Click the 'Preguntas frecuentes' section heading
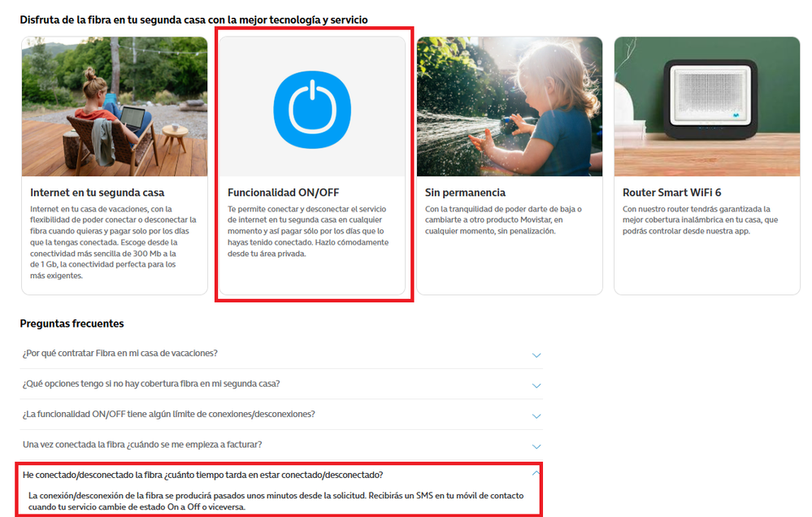Image resolution: width=812 pixels, height=517 pixels. 72,324
